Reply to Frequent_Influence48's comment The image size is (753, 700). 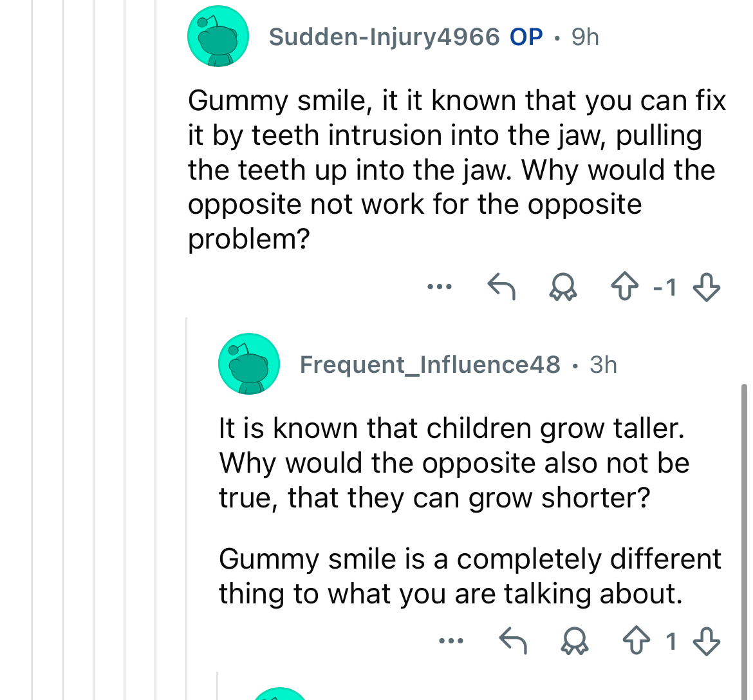pos(514,641)
